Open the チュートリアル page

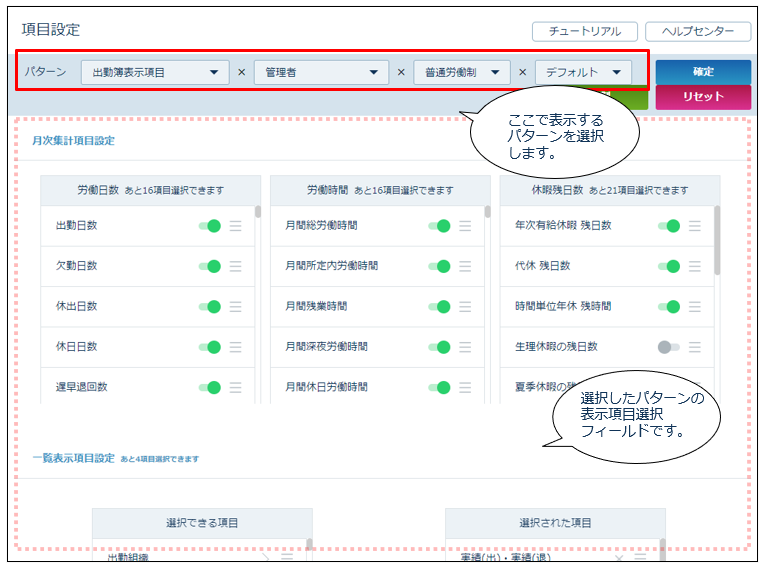point(585,32)
